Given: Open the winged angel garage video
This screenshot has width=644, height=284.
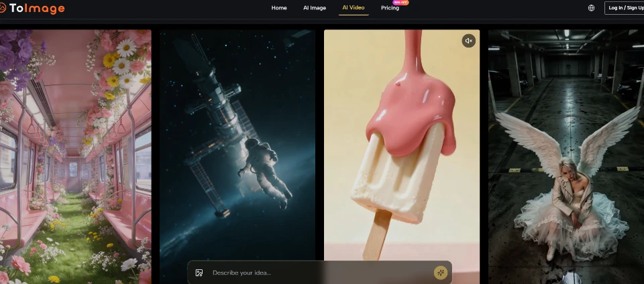Looking at the screenshot, I should (x=566, y=157).
